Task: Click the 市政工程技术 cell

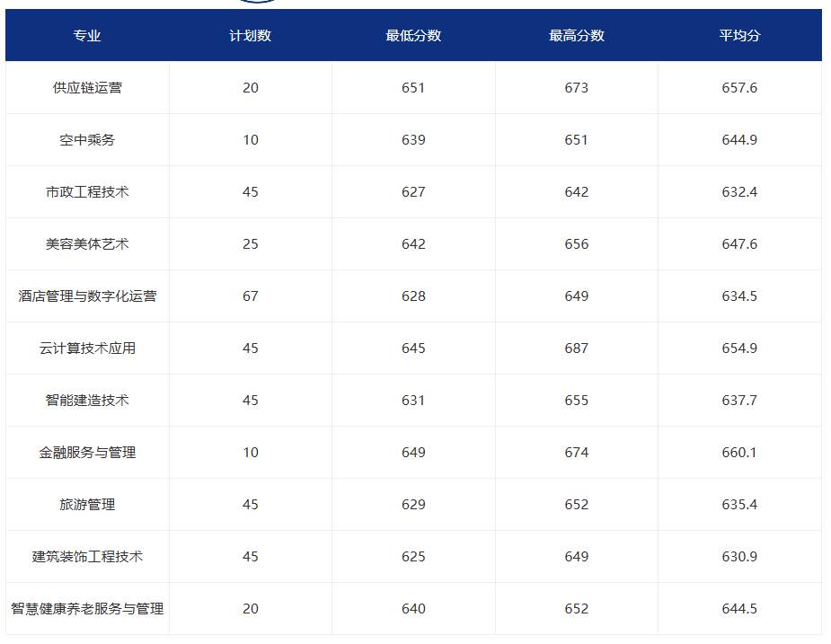Action: (x=86, y=191)
